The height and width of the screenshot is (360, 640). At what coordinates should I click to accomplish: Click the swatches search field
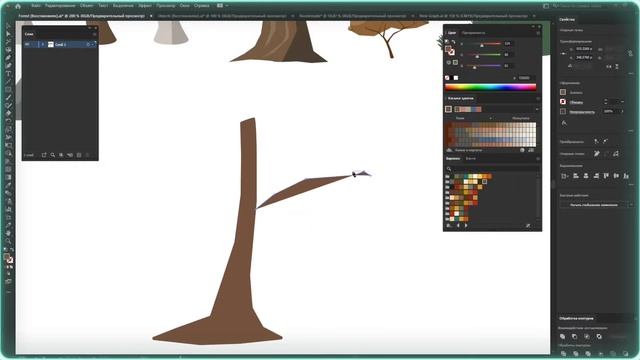point(493,169)
